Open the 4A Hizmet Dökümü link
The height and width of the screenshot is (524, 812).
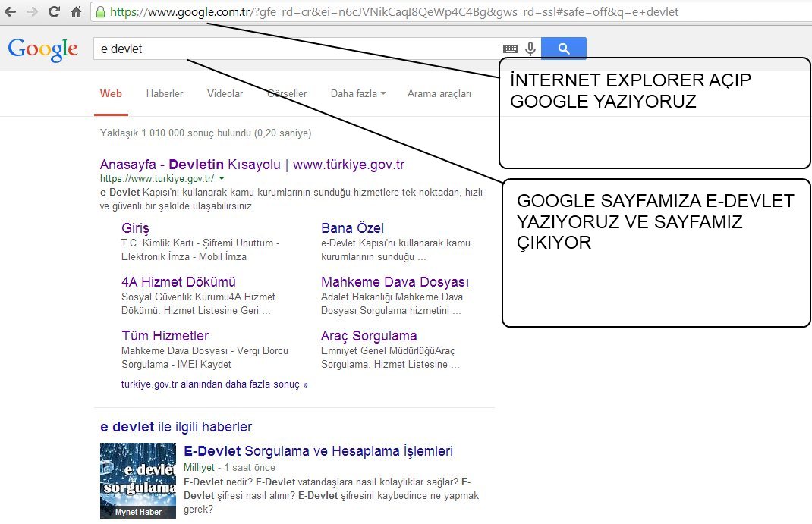(178, 282)
